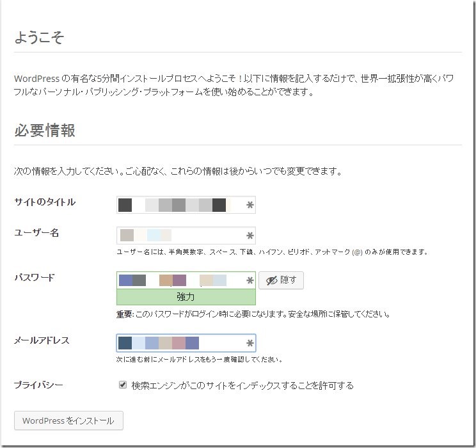Click the 重要 password warning text
The width and height of the screenshot is (476, 448).
[x=253, y=314]
